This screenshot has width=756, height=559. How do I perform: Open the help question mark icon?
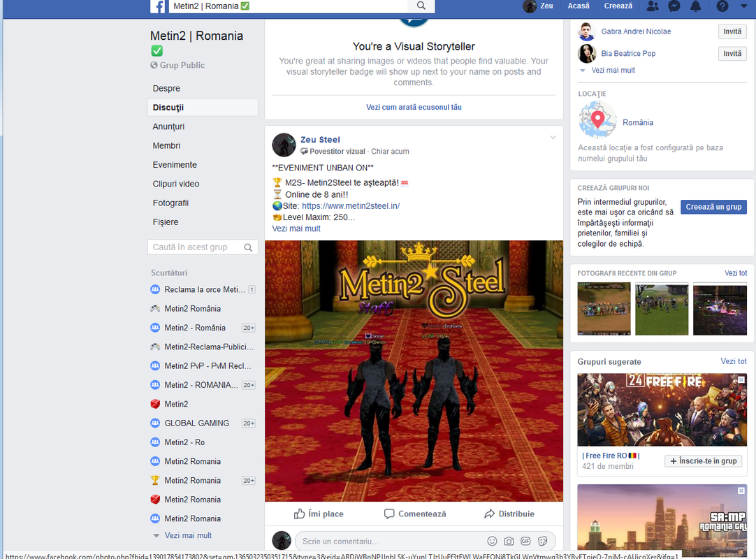(x=722, y=6)
